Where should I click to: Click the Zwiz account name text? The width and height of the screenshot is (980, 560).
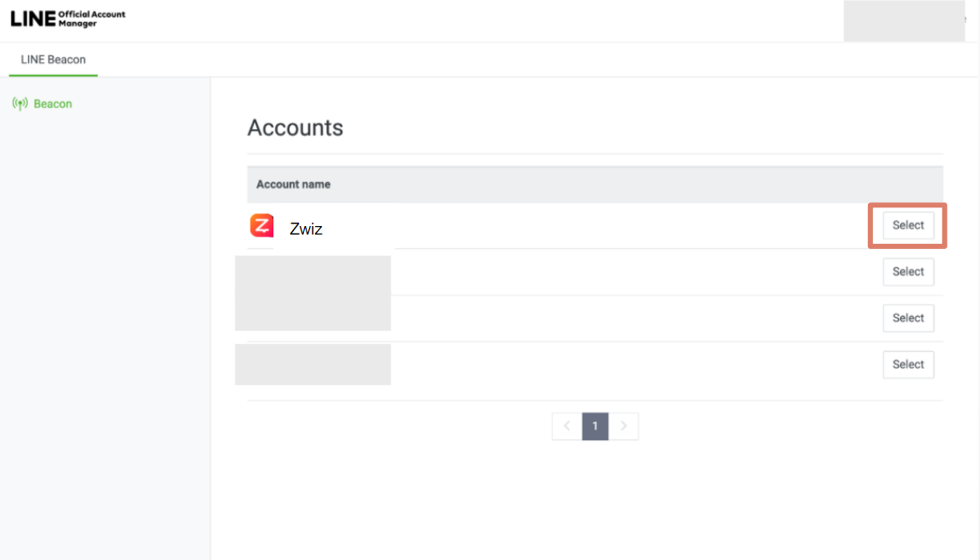(x=307, y=228)
